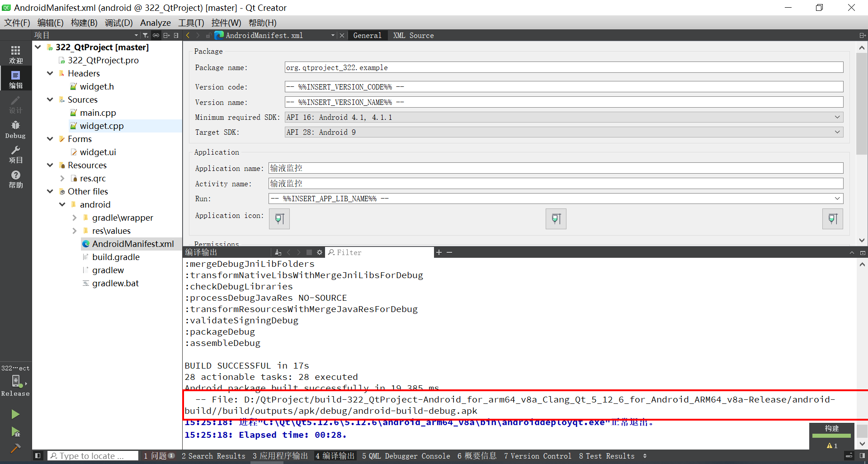Click the middle (medium DPI) application icon
The height and width of the screenshot is (464, 868).
tap(556, 219)
